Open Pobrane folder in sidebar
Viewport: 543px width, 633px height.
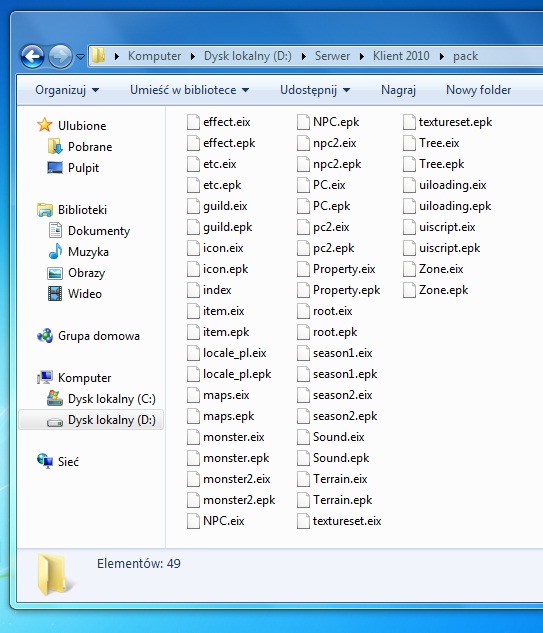point(90,147)
